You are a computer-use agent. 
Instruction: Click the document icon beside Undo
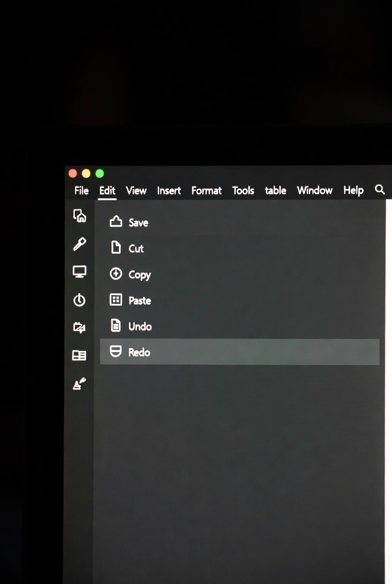pos(116,325)
